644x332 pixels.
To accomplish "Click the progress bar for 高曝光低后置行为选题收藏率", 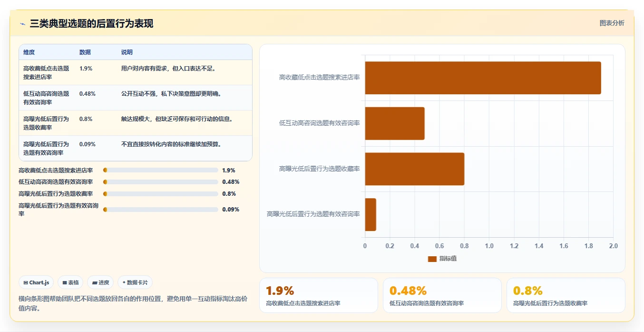I will pos(161,194).
